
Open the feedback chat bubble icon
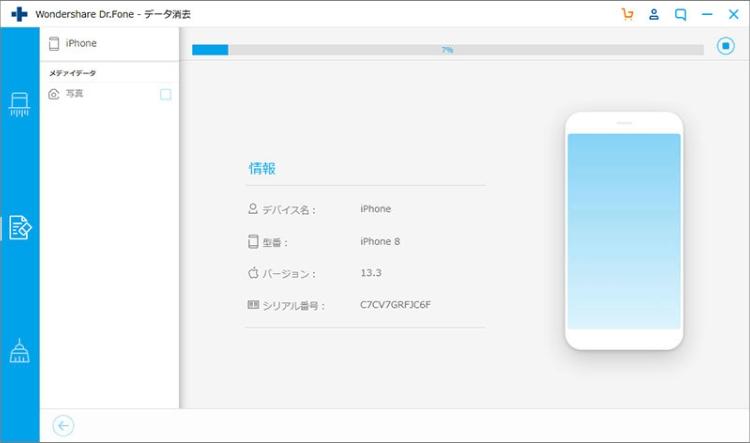[681, 14]
